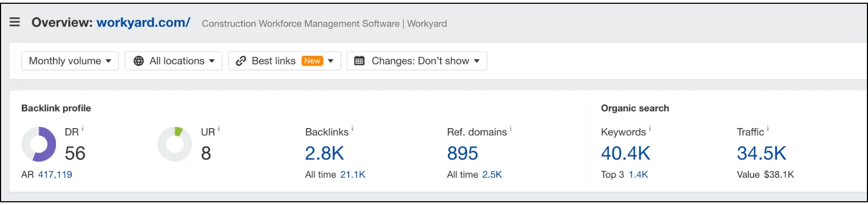Screen dimensions: 868x205
Task: Open the Ref. domains count 895
Action: pyautogui.click(x=462, y=153)
